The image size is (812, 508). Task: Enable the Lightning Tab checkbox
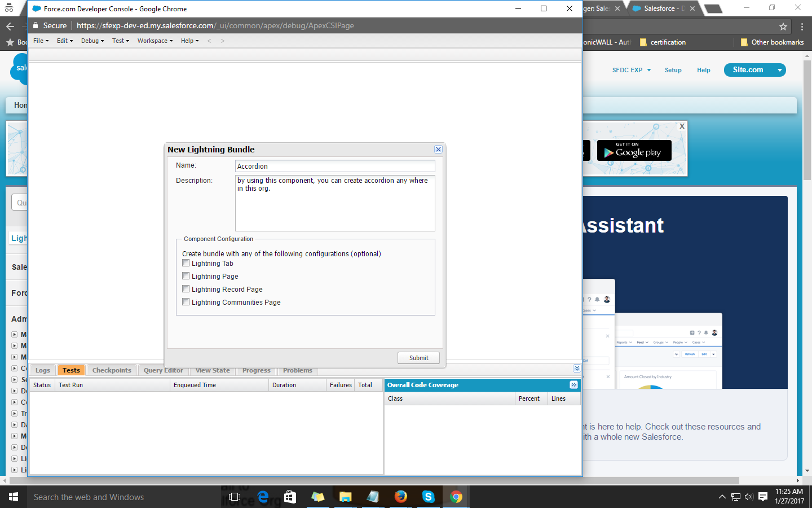186,262
